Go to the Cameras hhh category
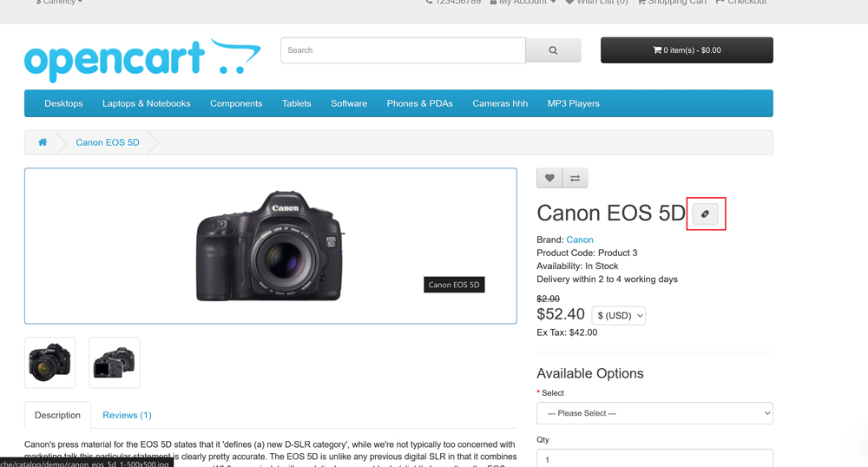Screen dimensions: 868x467 pyautogui.click(x=500, y=103)
